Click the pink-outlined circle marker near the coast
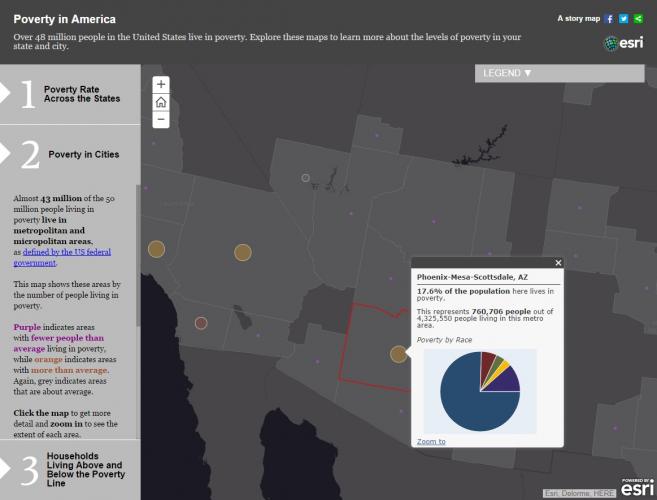 [201, 323]
